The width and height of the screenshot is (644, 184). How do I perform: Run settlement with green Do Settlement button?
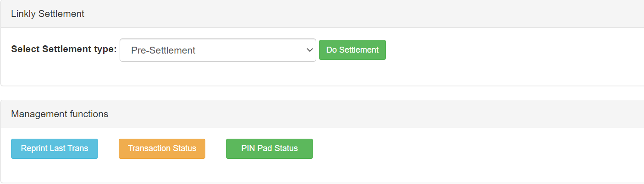[352, 50]
